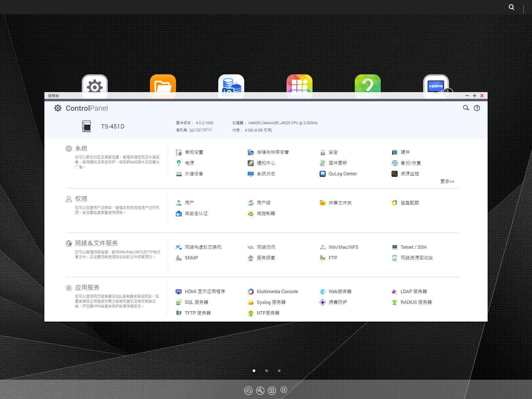Open Shared Folders (共享文件夹)
This screenshot has width=532, height=399.
pyautogui.click(x=340, y=203)
